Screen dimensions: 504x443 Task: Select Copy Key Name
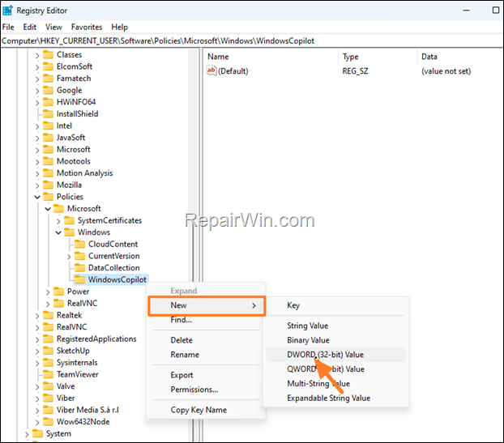click(x=206, y=410)
